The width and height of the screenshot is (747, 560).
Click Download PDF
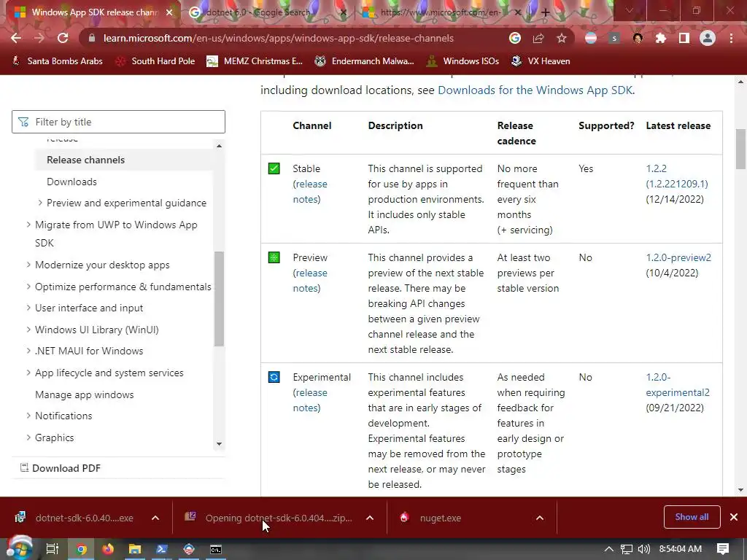(x=61, y=468)
